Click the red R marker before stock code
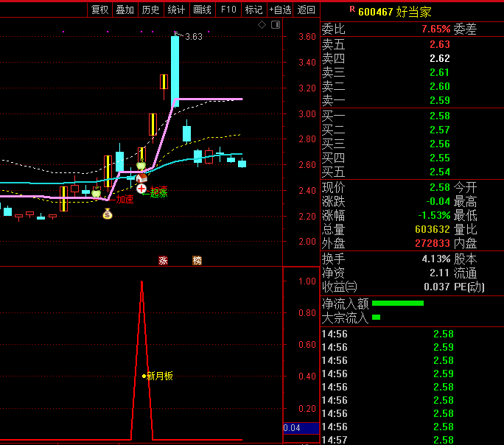The height and width of the screenshot is (445, 504). click(x=351, y=10)
